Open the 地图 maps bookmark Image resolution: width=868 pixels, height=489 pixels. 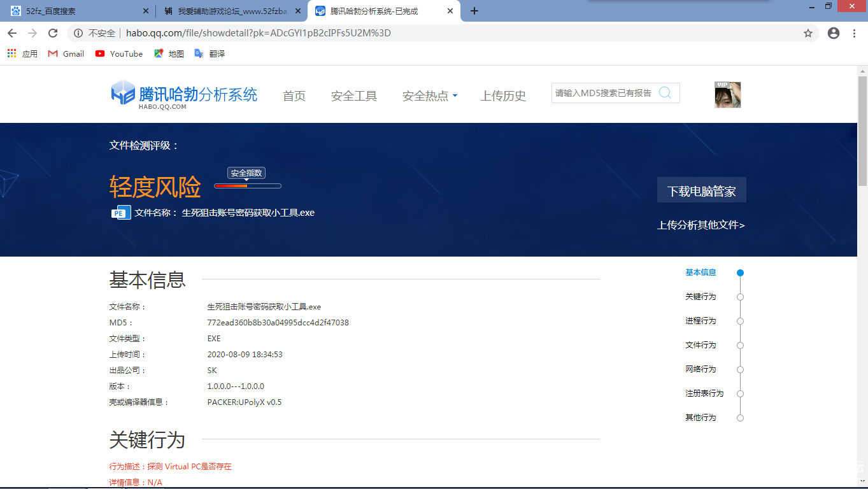tap(169, 53)
